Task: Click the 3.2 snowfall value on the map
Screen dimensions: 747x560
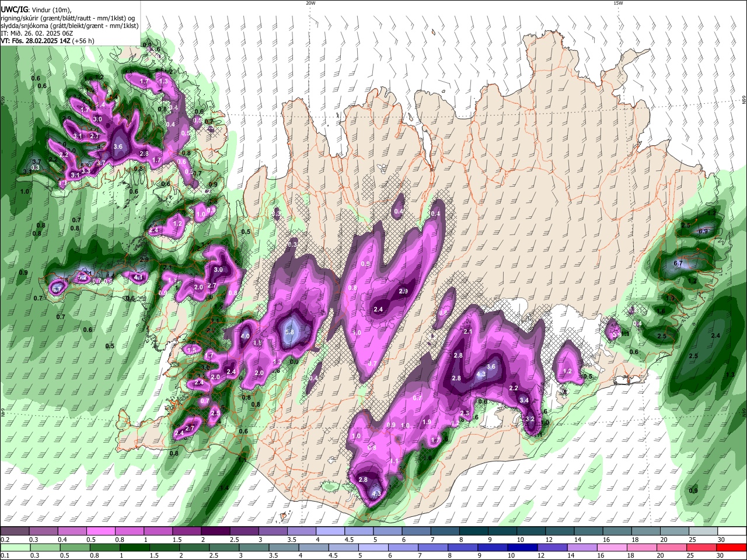Action: [530, 419]
